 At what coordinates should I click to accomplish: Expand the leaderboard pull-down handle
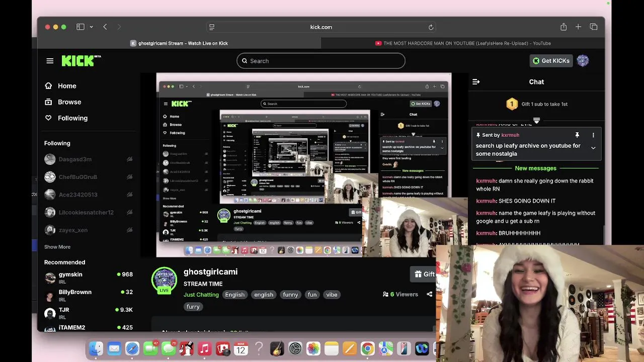point(536,121)
